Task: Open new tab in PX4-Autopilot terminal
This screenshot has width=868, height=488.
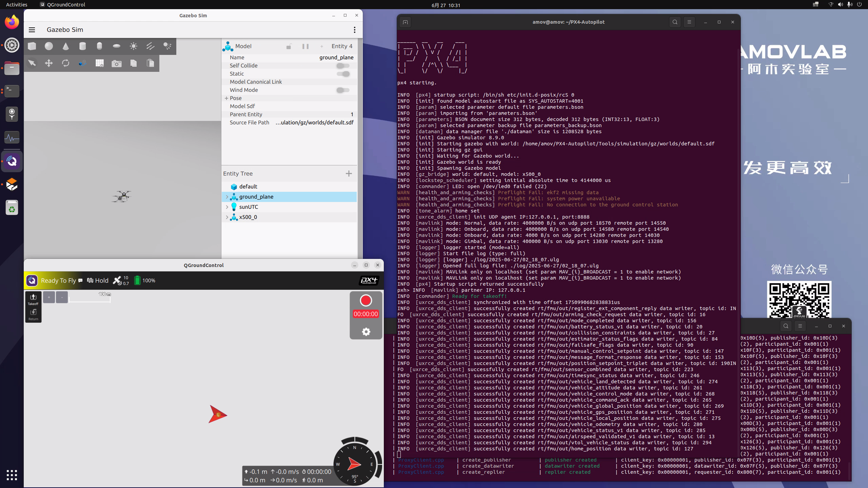Action: coord(405,22)
